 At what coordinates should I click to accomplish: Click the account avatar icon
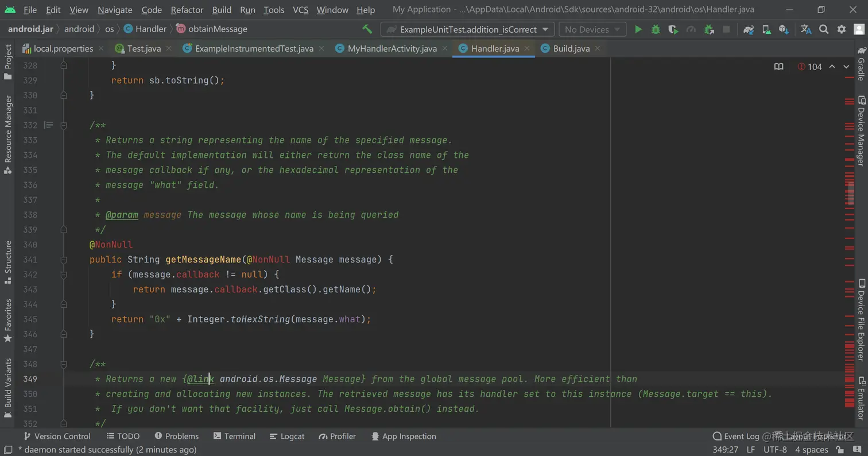pyautogui.click(x=859, y=29)
